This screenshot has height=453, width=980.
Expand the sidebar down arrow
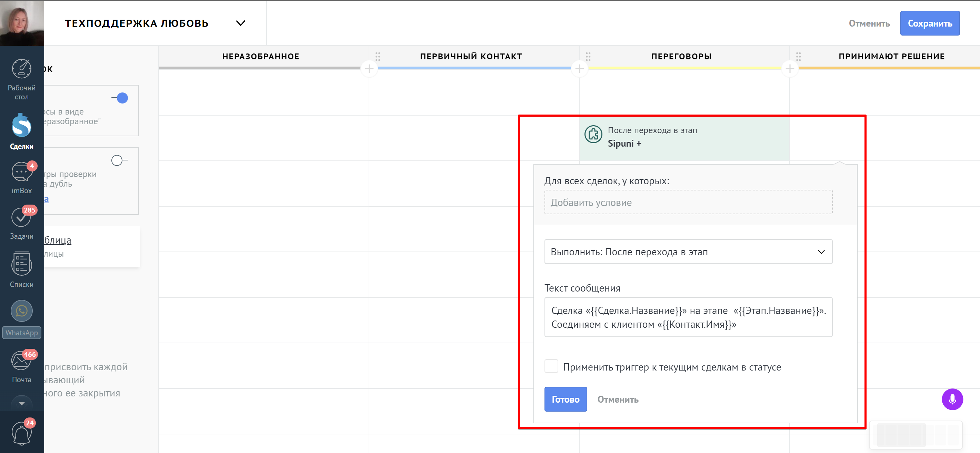[x=22, y=404]
